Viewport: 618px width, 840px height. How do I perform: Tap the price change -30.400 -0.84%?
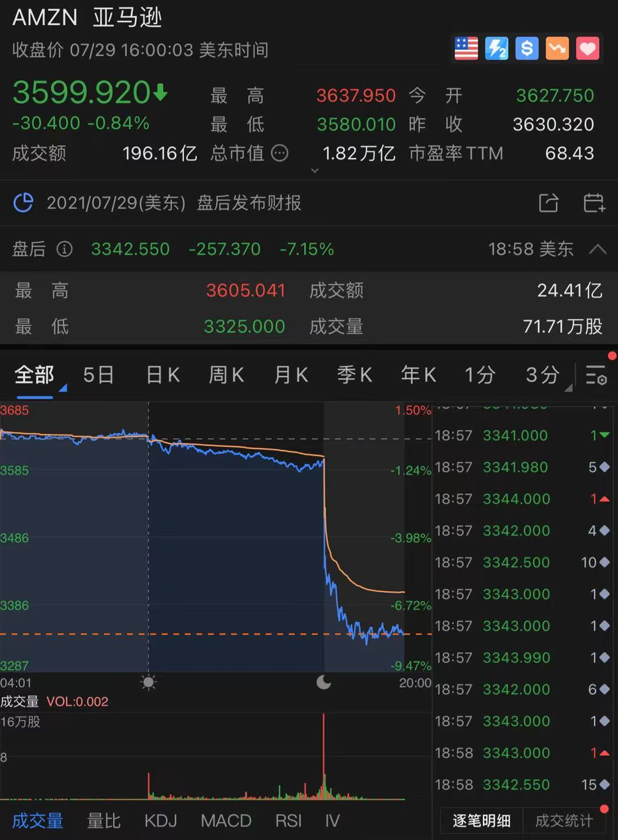pos(81,123)
